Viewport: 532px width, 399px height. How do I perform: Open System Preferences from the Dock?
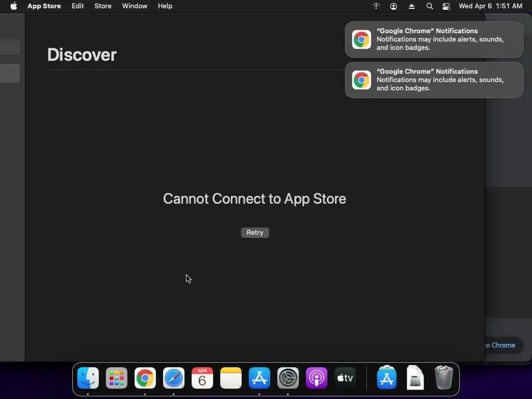288,378
